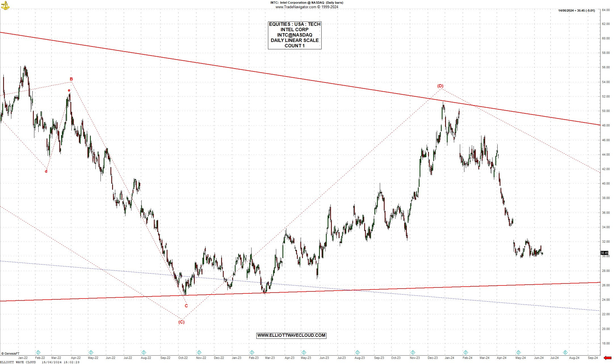Click the dividend D marker at Aug-23

pos(358,352)
